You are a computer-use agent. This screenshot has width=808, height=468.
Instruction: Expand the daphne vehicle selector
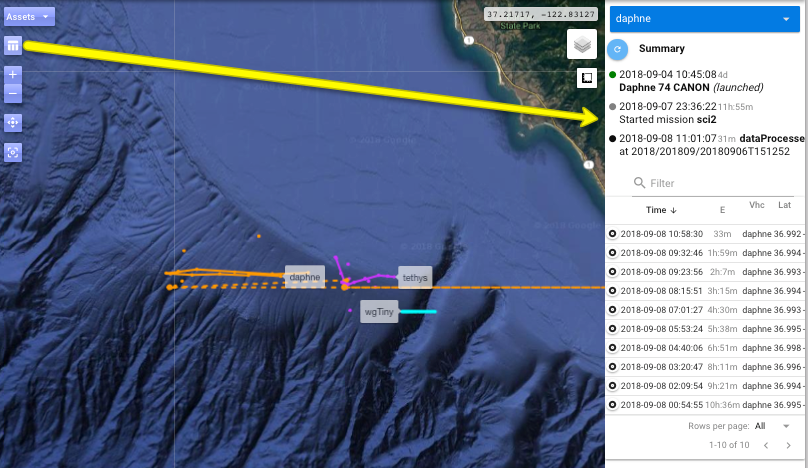point(785,19)
